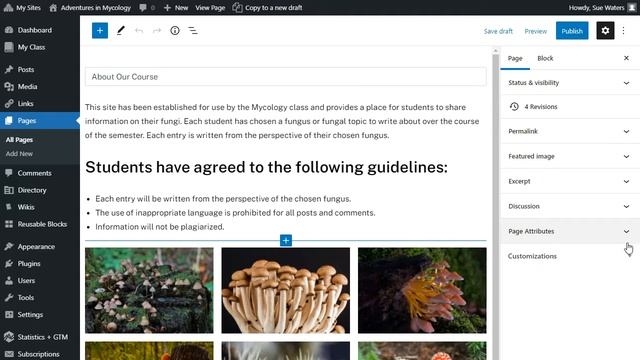Expand the Featured image panel
640x360 pixels.
[x=569, y=156]
